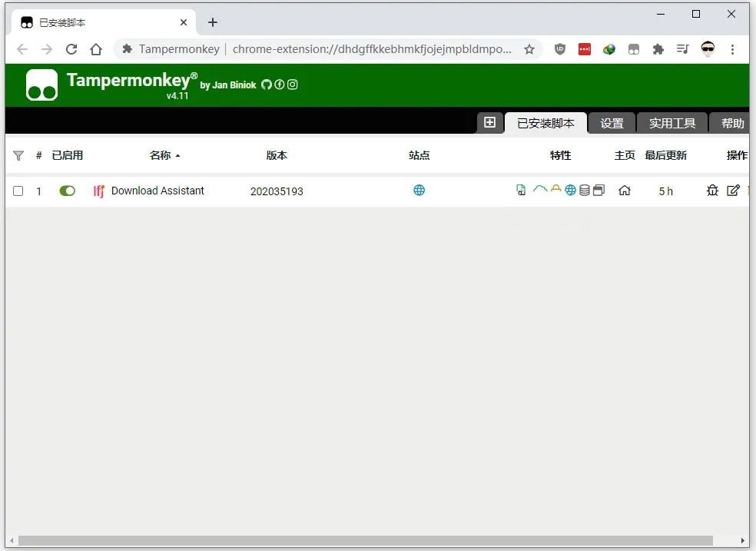This screenshot has height=551, width=756.
Task: Click the filter funnel icon in table header
Action: [18, 156]
